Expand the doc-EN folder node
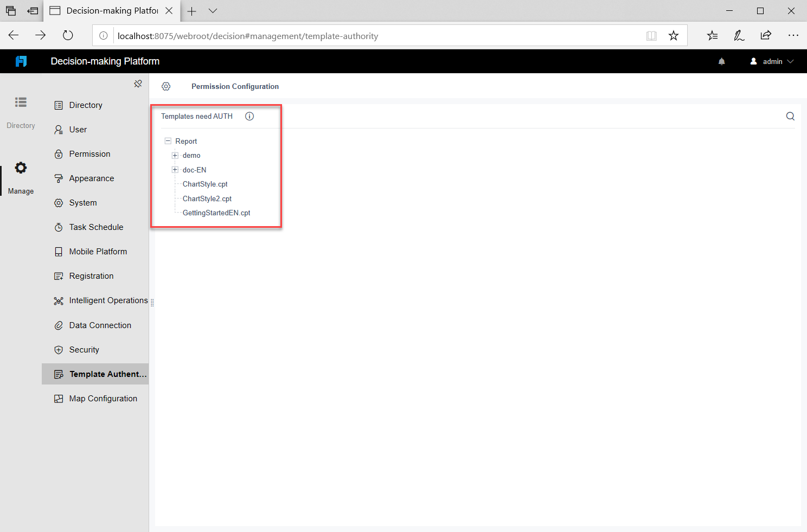Image resolution: width=807 pixels, height=532 pixels. 175,170
